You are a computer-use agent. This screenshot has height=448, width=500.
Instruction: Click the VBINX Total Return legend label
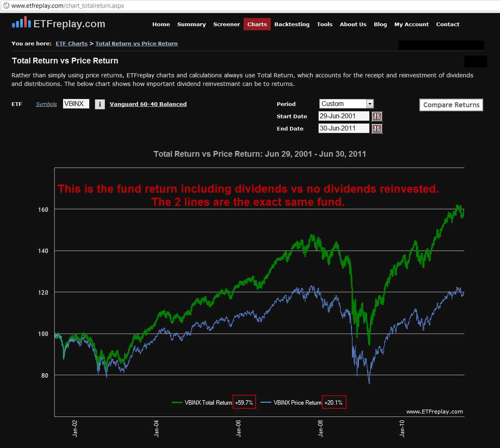pyautogui.click(x=208, y=403)
